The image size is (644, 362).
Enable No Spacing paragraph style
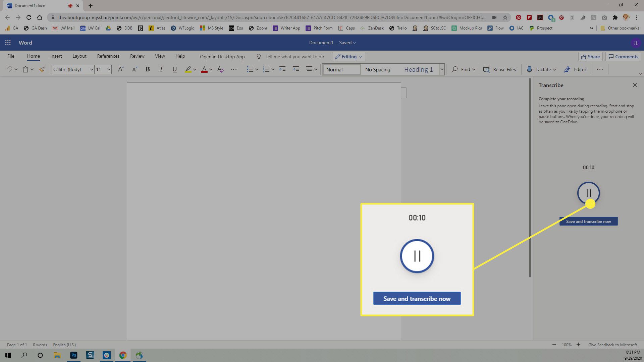tap(378, 69)
